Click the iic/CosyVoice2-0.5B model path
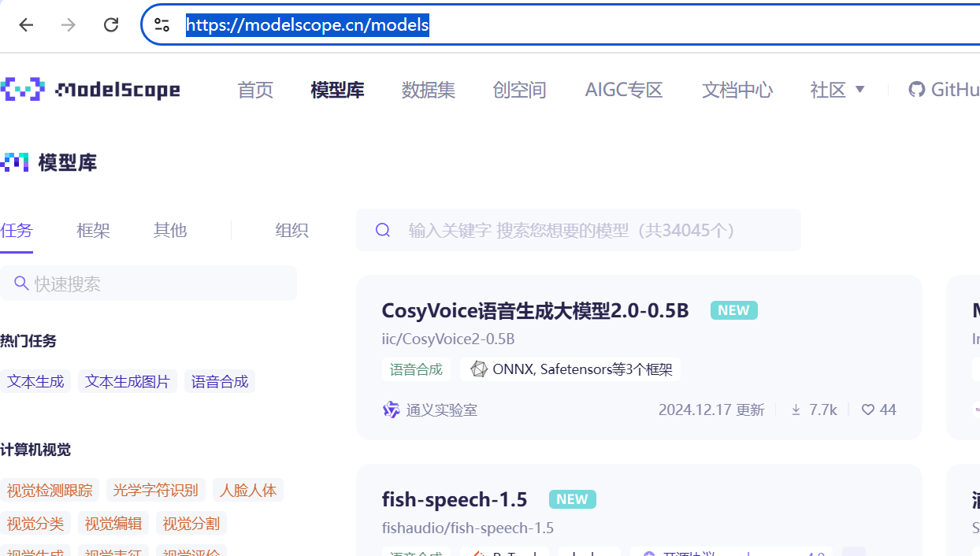 coord(448,339)
